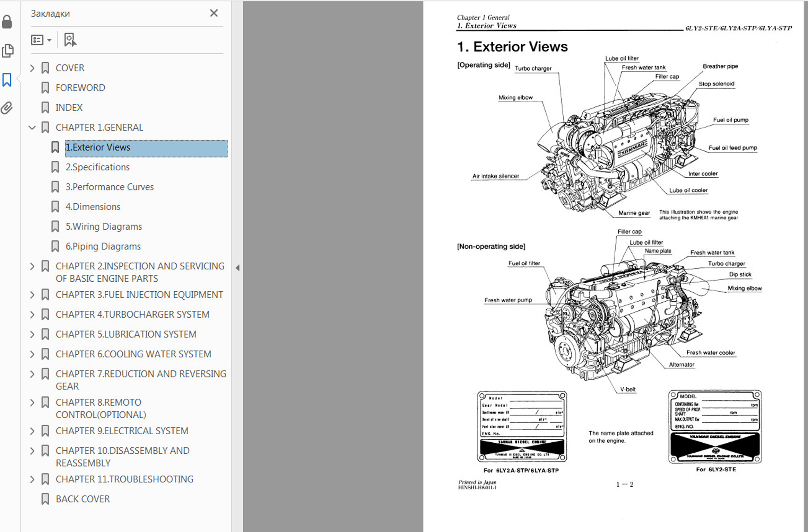Click the security lock icon
Screen dimensions: 808x532
coord(7,22)
